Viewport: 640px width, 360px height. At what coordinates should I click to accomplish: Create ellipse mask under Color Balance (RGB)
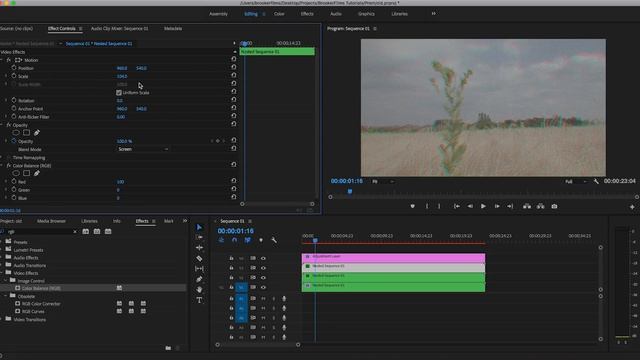[x=16, y=173]
